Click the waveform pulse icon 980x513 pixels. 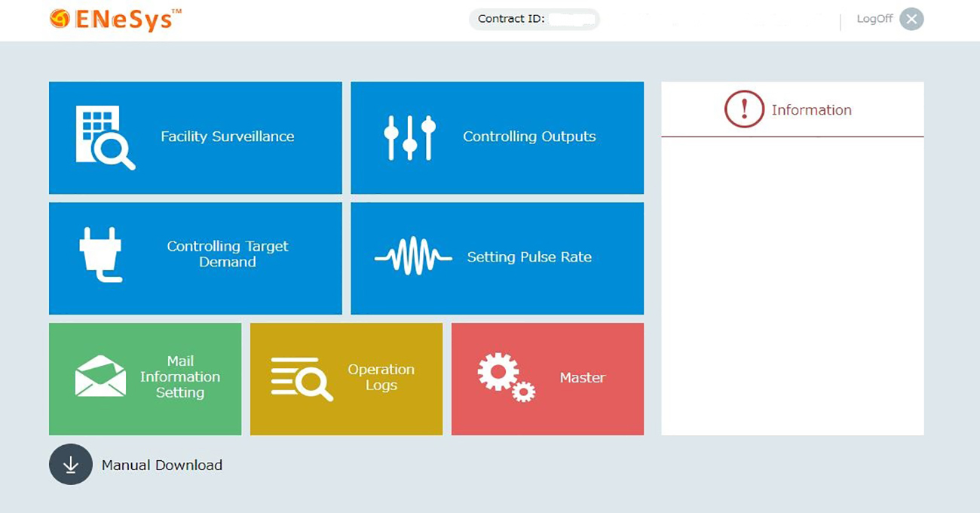click(413, 257)
